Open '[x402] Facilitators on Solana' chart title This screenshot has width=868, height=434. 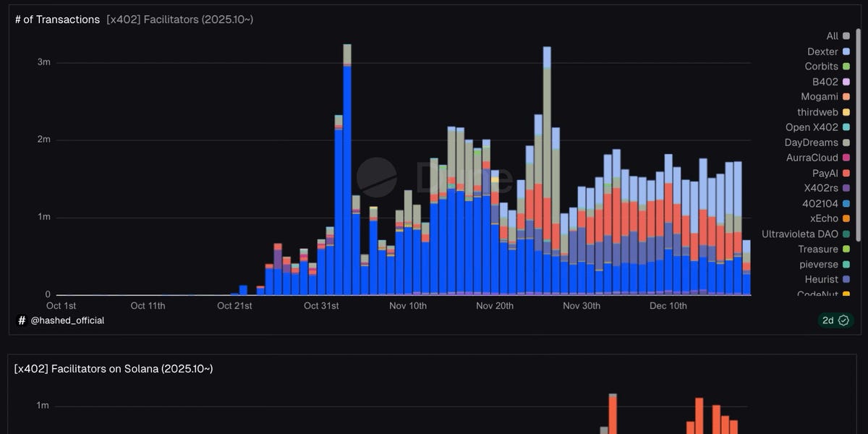(x=114, y=369)
